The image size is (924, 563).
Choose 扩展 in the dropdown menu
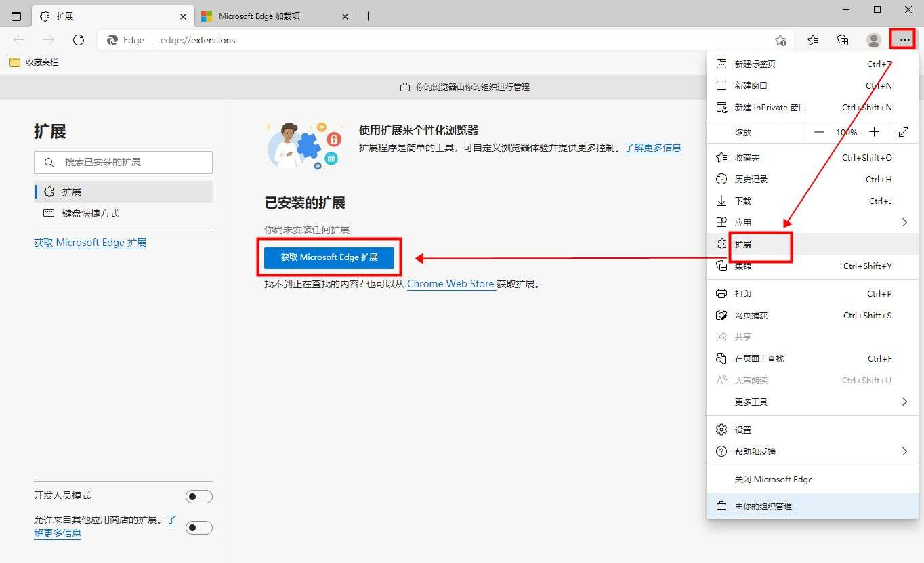point(812,244)
